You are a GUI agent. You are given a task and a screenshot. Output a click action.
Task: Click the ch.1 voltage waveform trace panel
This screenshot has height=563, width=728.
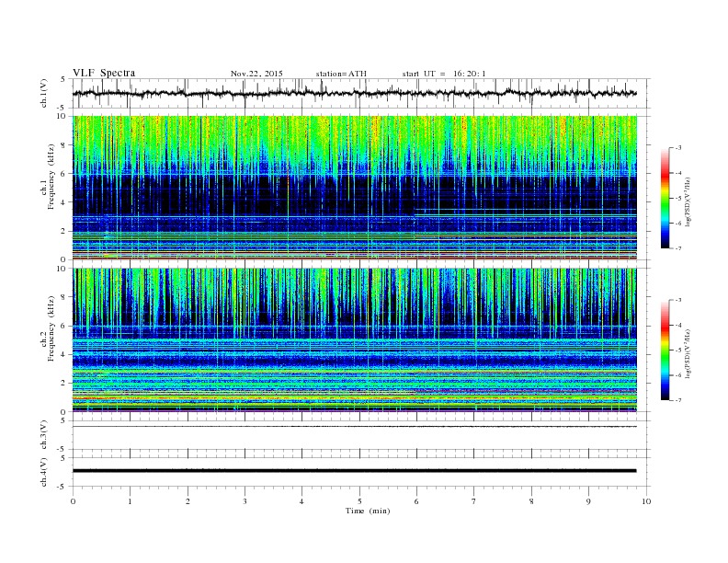pos(361,93)
